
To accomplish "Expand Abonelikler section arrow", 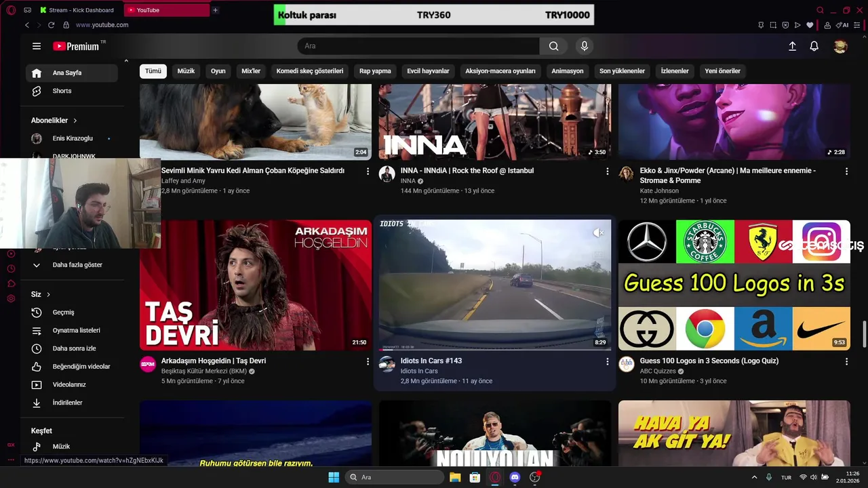I will point(75,121).
